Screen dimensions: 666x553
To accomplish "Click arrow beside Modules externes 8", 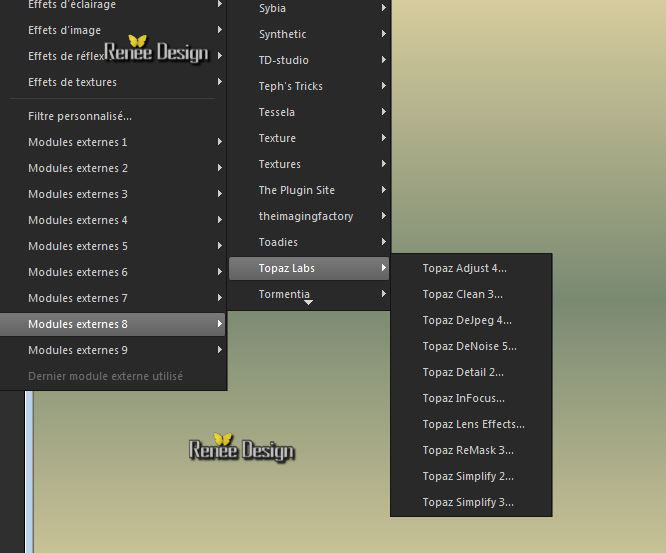I will (220, 324).
